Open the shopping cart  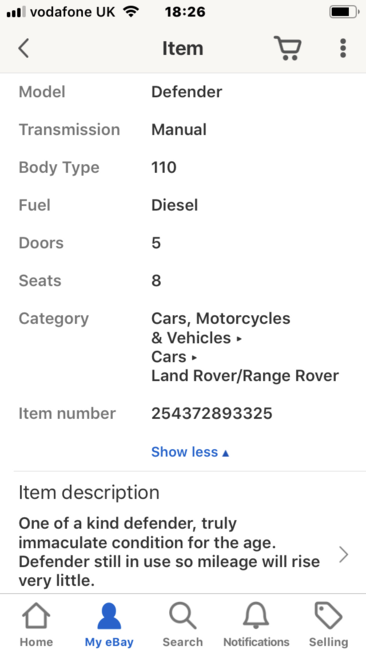pos(287,49)
